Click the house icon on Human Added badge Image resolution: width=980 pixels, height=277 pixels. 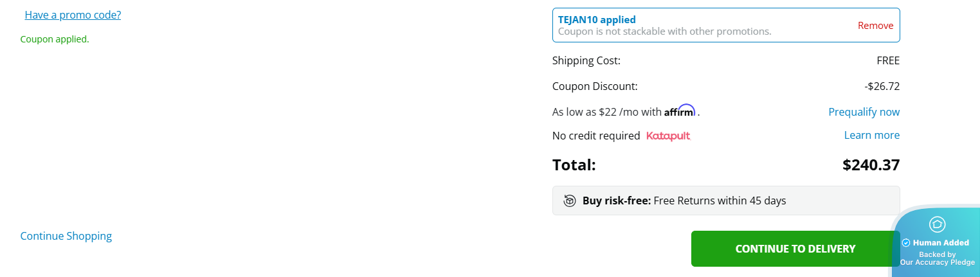(937, 224)
